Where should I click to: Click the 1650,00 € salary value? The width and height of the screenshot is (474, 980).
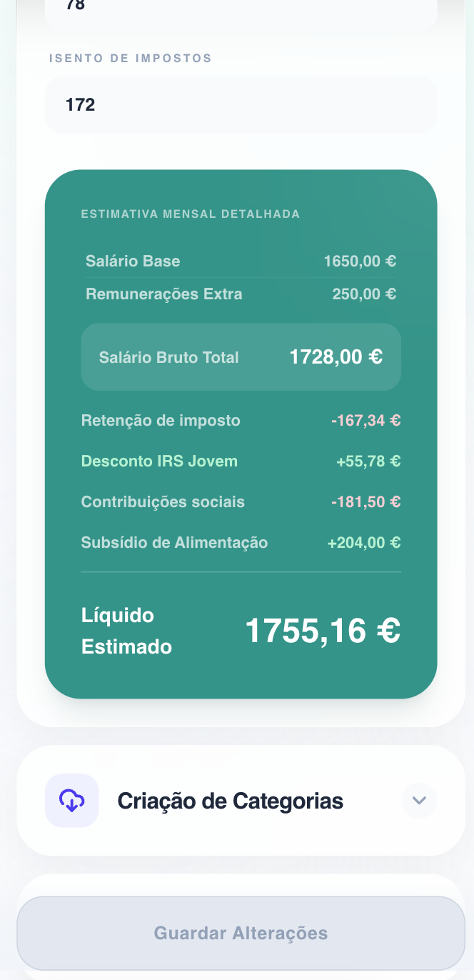point(360,261)
